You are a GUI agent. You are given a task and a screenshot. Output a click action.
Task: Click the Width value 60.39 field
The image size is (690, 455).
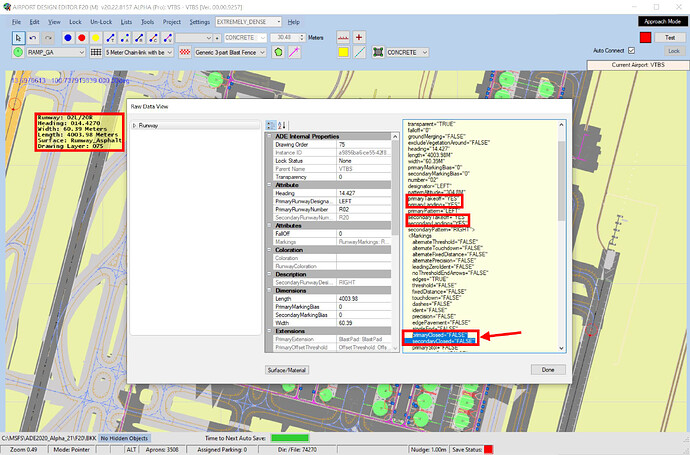(x=364, y=323)
